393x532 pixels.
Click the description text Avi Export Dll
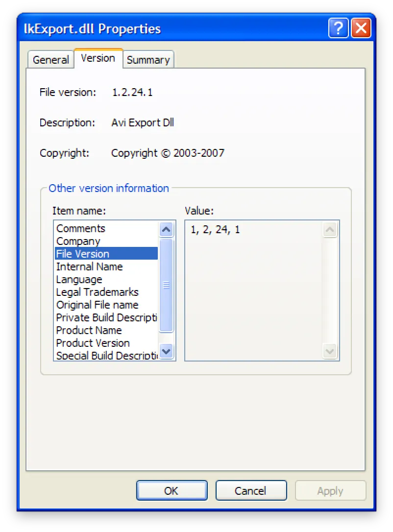pos(143,122)
